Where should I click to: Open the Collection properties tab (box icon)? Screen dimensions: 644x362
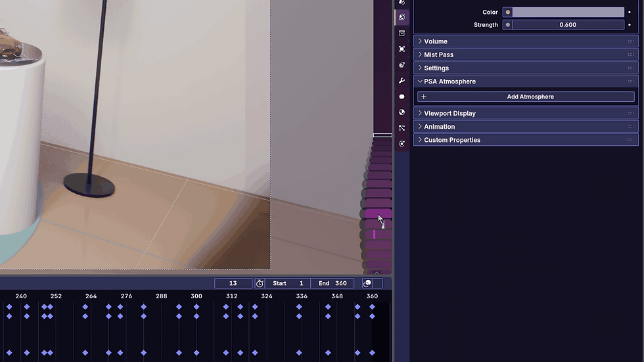point(402,34)
